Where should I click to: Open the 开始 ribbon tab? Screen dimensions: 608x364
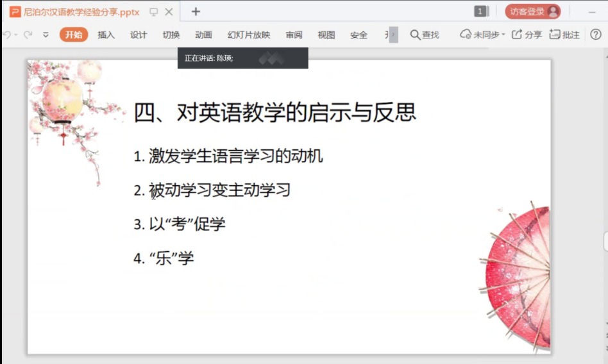pos(74,35)
